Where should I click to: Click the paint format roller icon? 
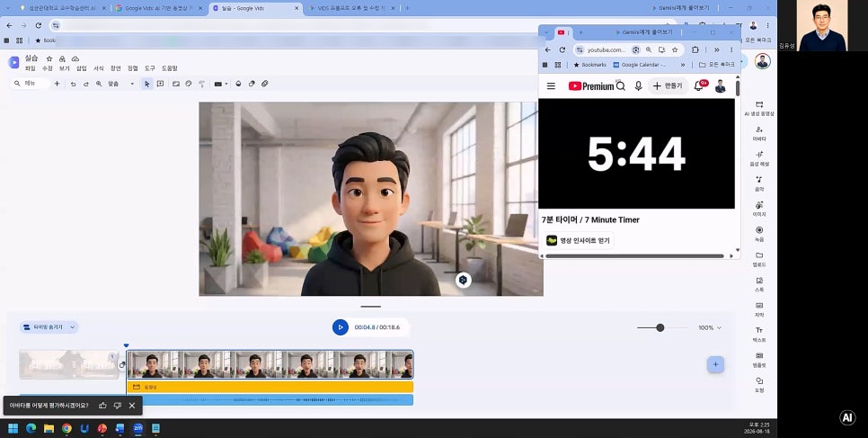tap(201, 84)
